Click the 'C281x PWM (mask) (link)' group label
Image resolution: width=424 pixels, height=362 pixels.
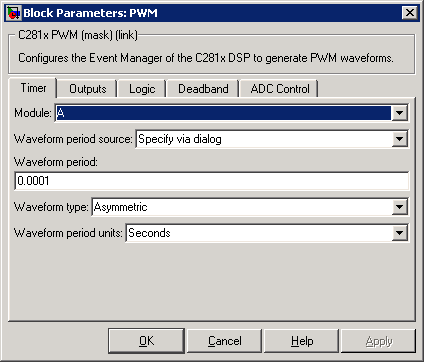coord(78,35)
